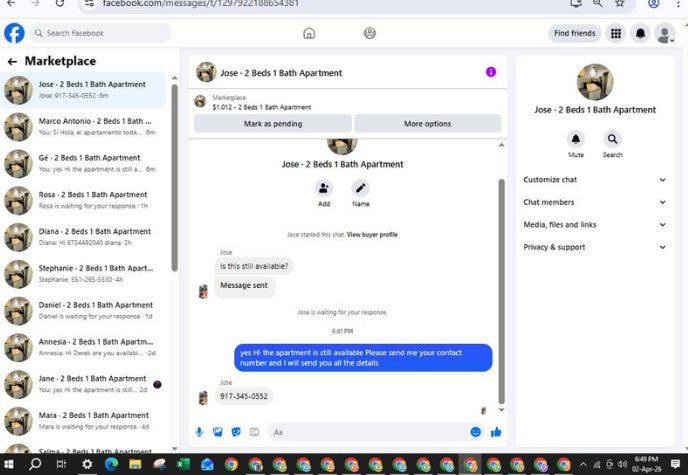Open the Marco Antonio conversation

83,127
